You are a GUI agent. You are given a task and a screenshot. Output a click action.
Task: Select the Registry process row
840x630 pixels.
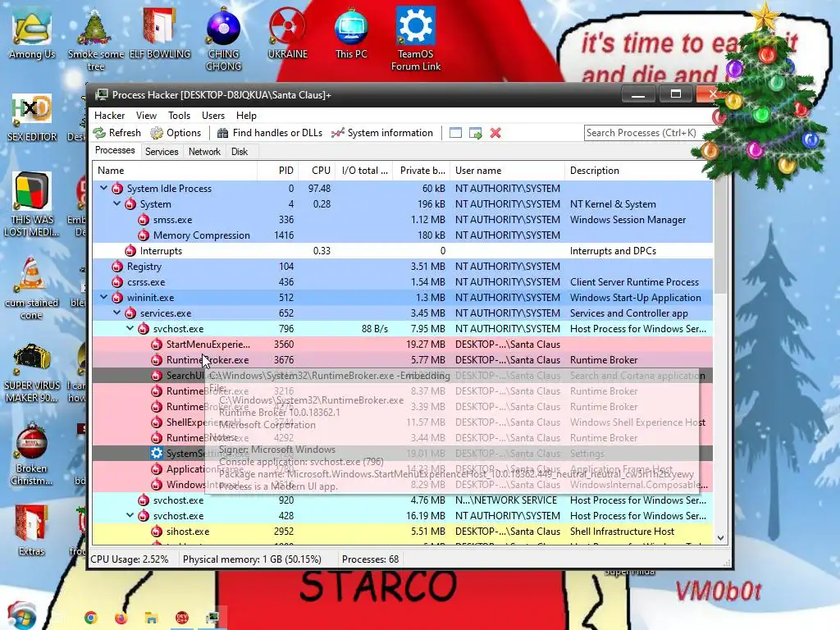click(x=403, y=267)
